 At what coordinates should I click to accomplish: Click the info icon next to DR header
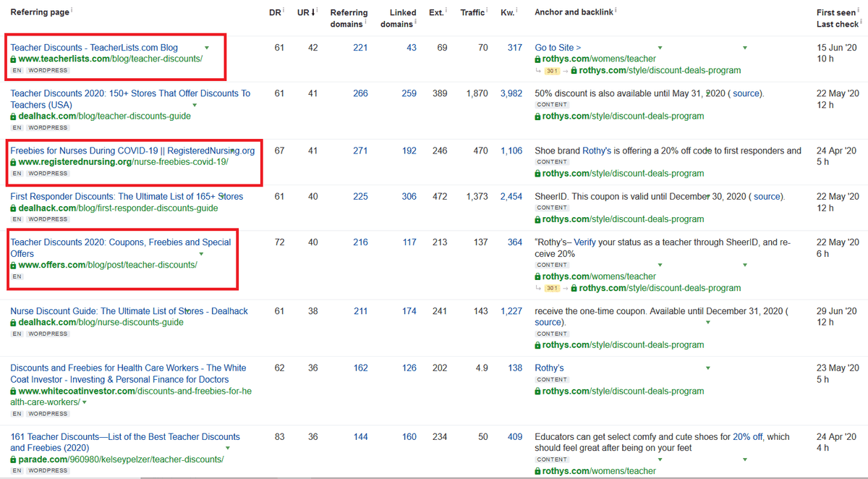[x=283, y=9]
